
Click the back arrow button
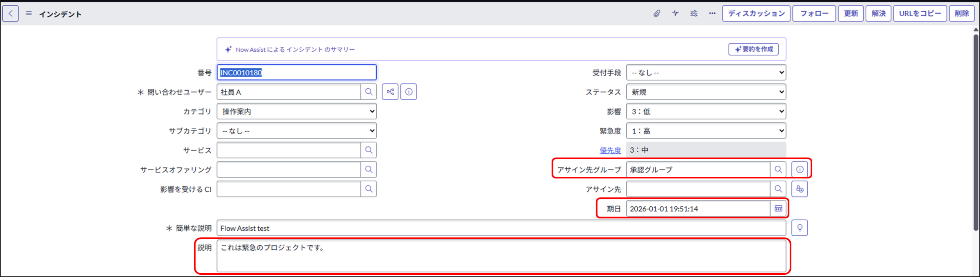(10, 14)
